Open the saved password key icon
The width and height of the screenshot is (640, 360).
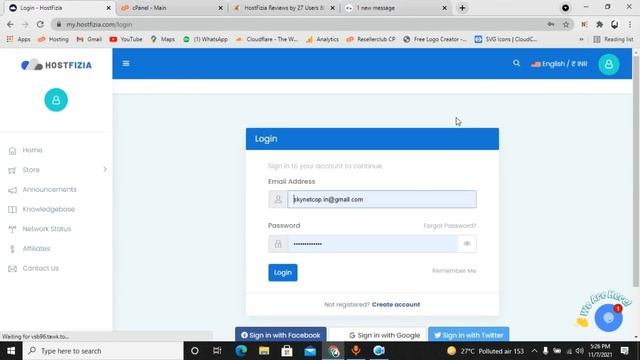pos(551,24)
